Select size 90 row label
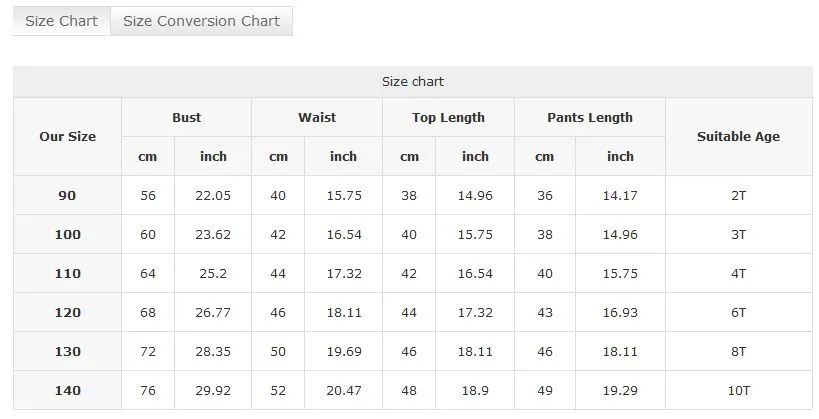Viewport: 819px width, 419px height. [x=67, y=195]
